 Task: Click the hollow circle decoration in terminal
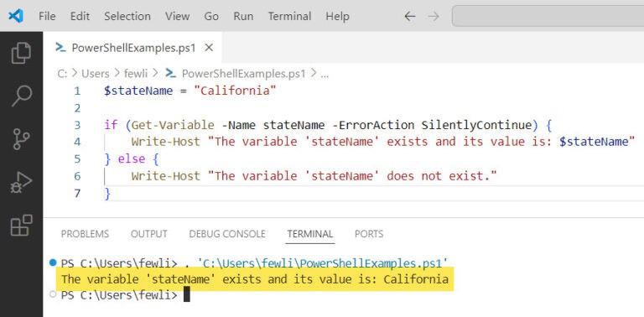(52, 294)
